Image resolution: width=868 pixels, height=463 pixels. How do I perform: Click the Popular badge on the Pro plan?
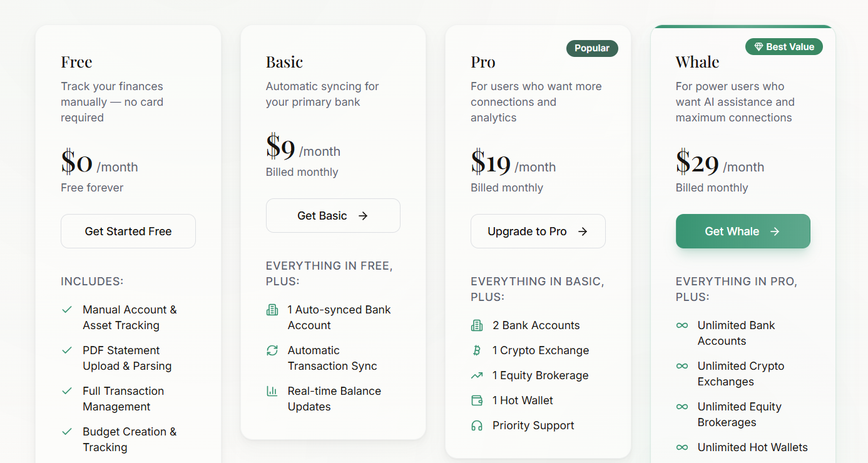click(x=592, y=48)
